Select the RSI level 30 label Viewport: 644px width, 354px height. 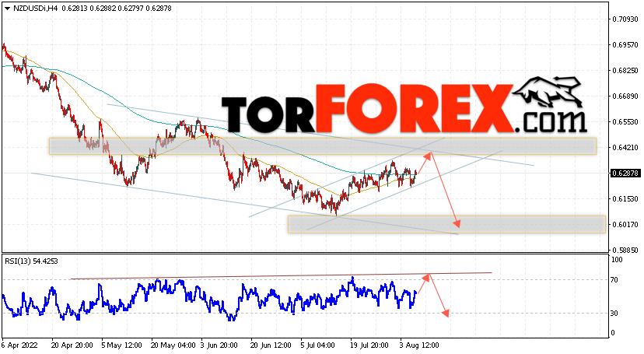(x=614, y=314)
